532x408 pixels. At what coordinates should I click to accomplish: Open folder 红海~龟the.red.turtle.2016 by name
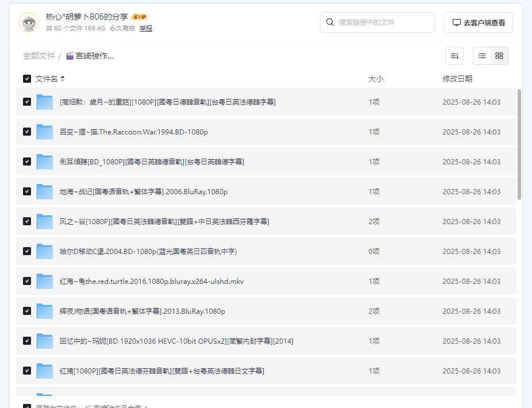click(152, 281)
